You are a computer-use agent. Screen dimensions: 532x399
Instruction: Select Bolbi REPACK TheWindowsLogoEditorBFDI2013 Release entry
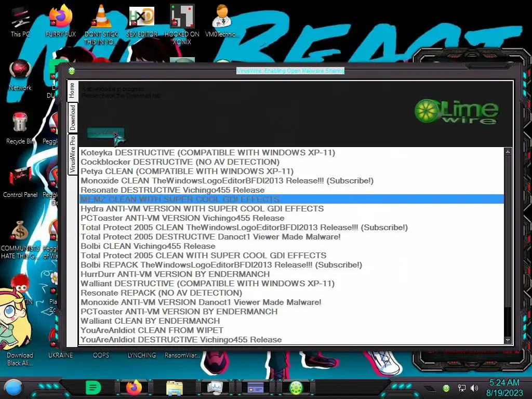(x=291, y=264)
